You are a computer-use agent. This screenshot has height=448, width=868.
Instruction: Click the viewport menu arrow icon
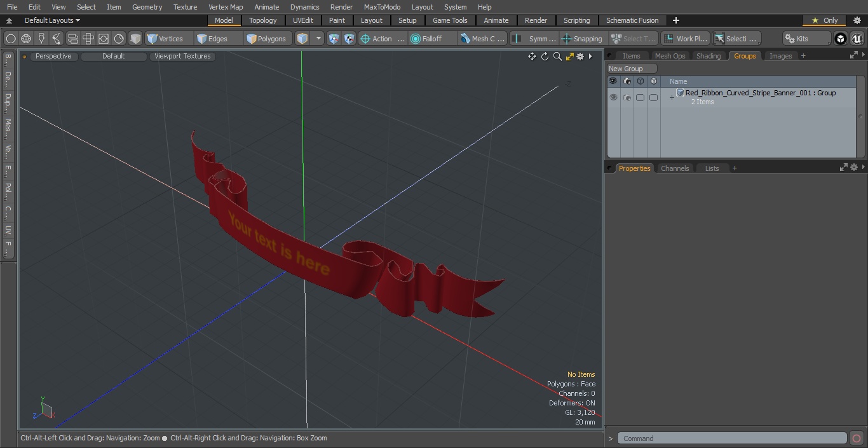click(590, 57)
